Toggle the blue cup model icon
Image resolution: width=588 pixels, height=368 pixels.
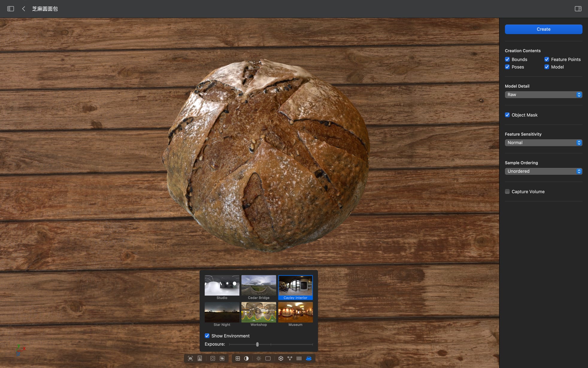[x=309, y=358]
